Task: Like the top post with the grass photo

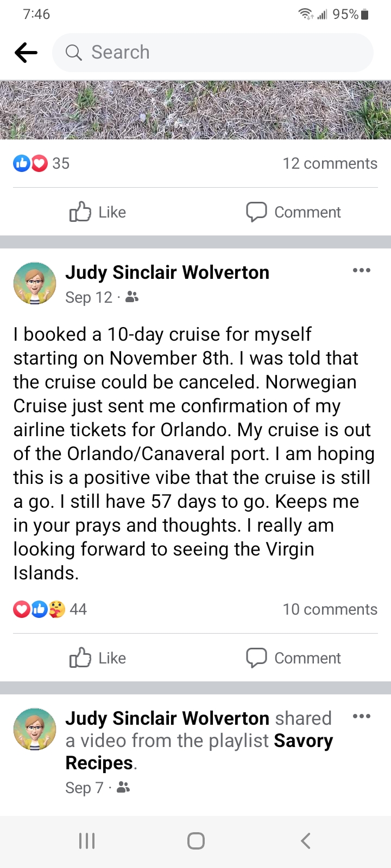Action: 98,212
